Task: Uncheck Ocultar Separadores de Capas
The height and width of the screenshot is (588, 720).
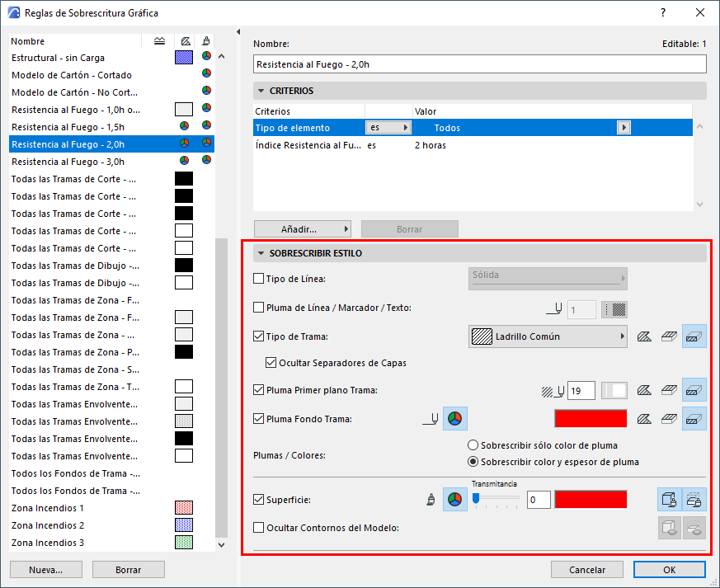Action: coord(271,363)
